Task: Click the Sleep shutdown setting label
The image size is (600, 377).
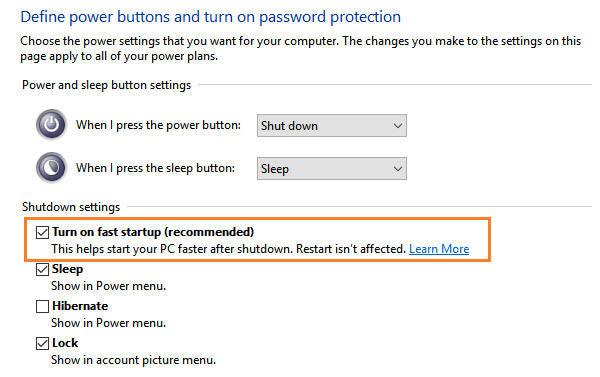Action: (67, 269)
